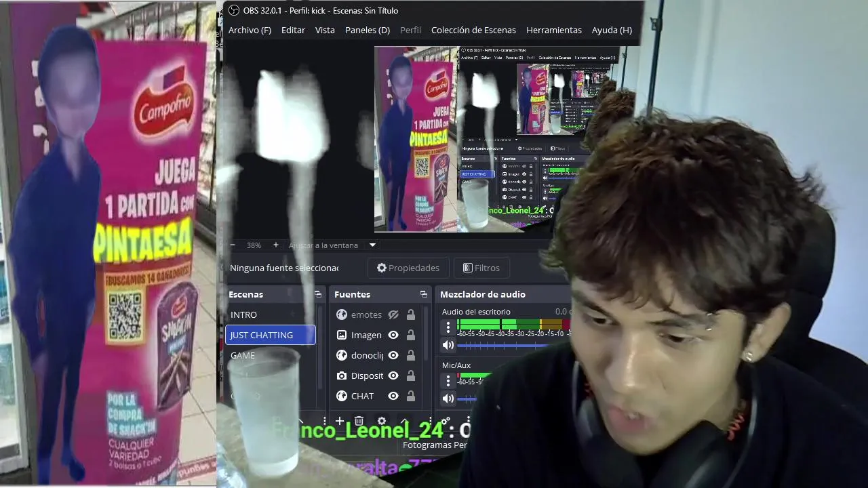The height and width of the screenshot is (488, 868).
Task: Open Audio del escritorio options menu
Action: [x=448, y=328]
